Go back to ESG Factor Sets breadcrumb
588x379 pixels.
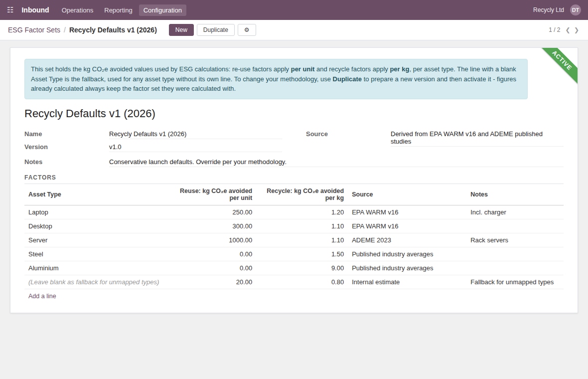[x=34, y=30]
